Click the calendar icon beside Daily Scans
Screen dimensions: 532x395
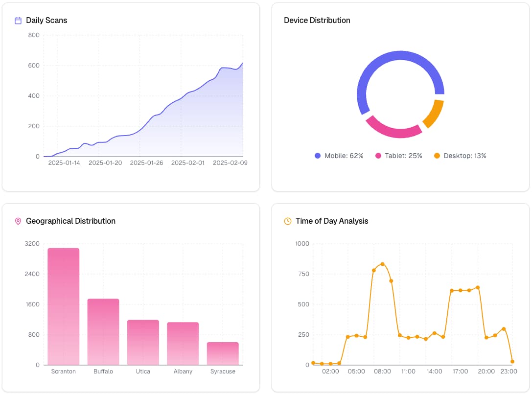pyautogui.click(x=17, y=20)
